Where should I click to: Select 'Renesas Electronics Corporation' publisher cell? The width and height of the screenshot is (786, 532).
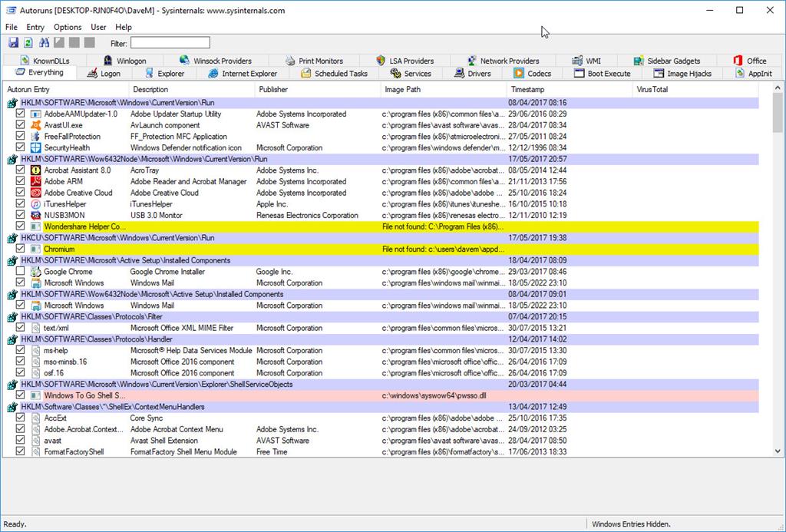click(307, 215)
